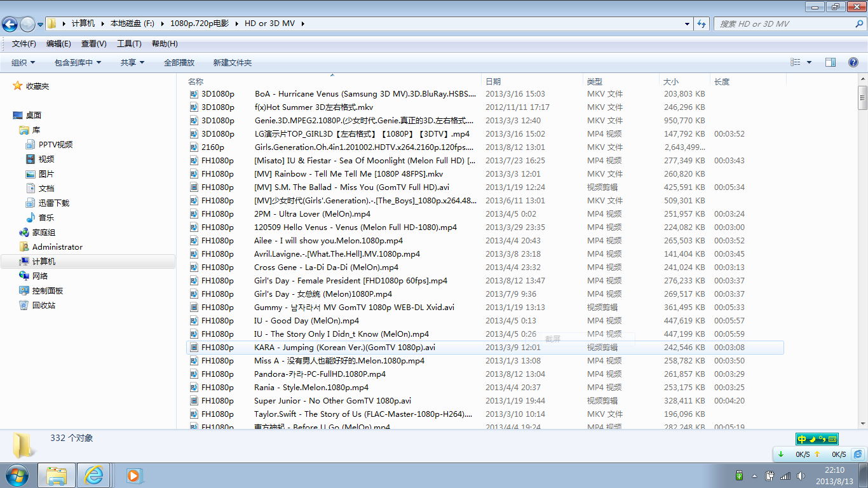868x488 pixels.
Task: Open the 视频 library in the sidebar
Action: [40, 159]
